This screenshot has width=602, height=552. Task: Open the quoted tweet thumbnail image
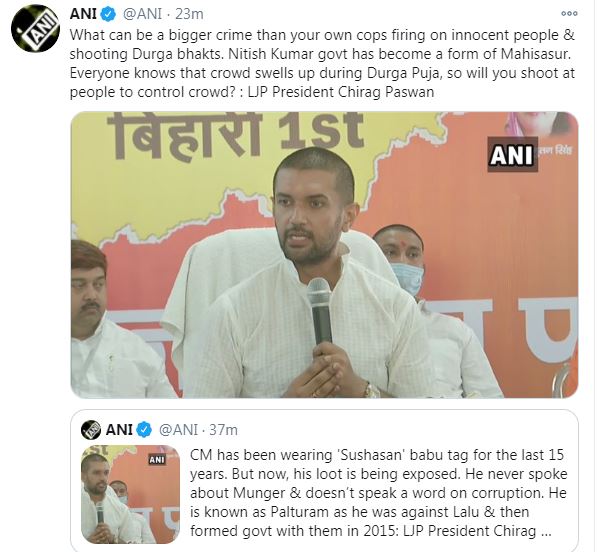pyautogui.click(x=130, y=494)
